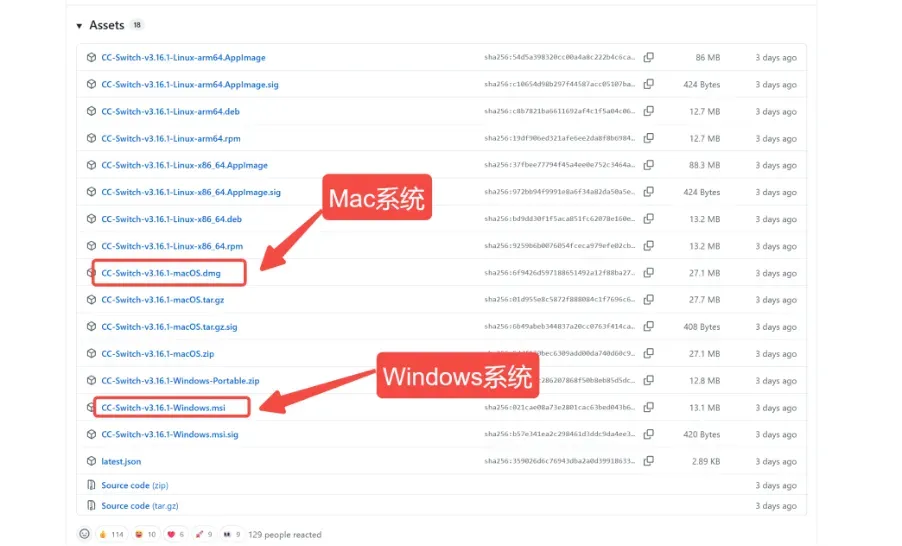Image resolution: width=902 pixels, height=546 pixels.
Task: Click the '86 MB' size of Linux-arm64.AppImage
Action: (x=708, y=58)
